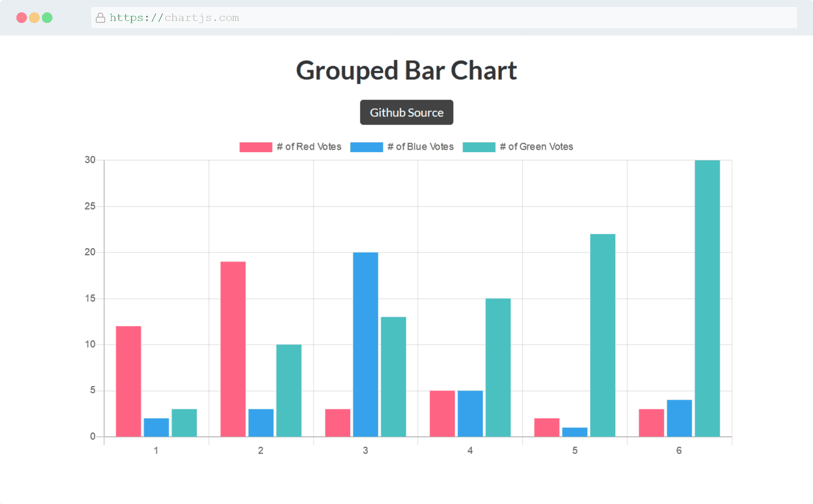Click the red bar in group 2
The width and height of the screenshot is (813, 504).
point(232,347)
